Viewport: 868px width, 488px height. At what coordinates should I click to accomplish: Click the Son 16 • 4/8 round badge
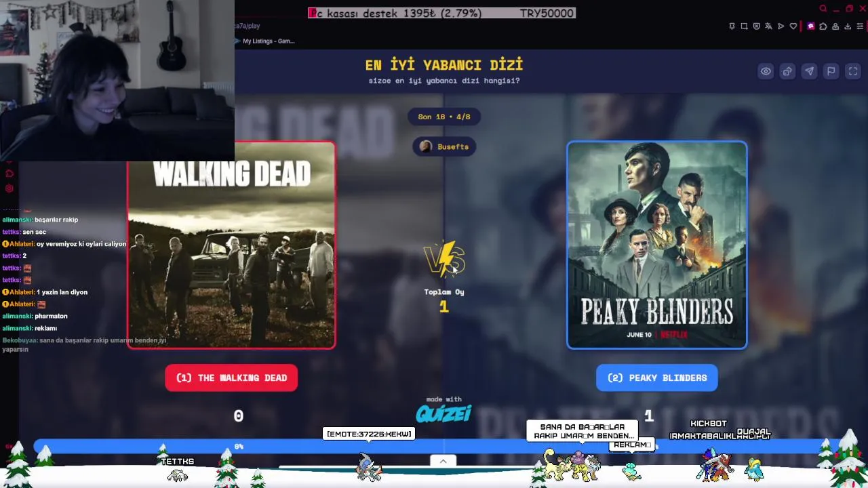(x=444, y=117)
